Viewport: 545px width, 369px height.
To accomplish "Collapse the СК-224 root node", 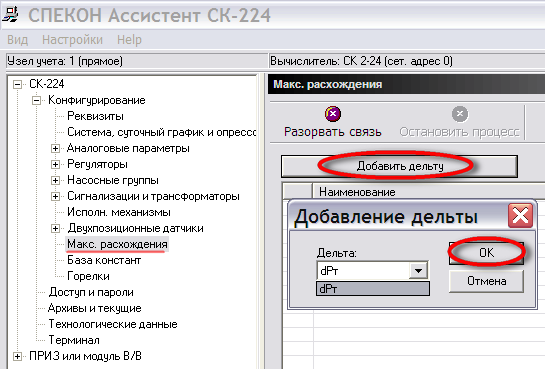I will (17, 84).
